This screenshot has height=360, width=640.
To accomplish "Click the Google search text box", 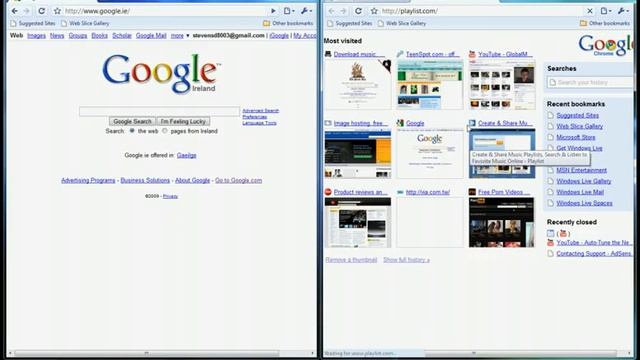I will (x=159, y=111).
